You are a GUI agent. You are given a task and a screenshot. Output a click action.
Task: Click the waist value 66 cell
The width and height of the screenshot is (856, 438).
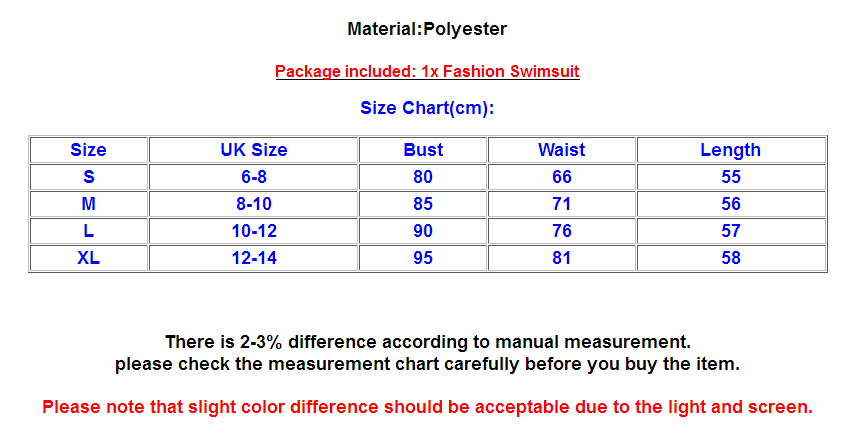point(561,177)
